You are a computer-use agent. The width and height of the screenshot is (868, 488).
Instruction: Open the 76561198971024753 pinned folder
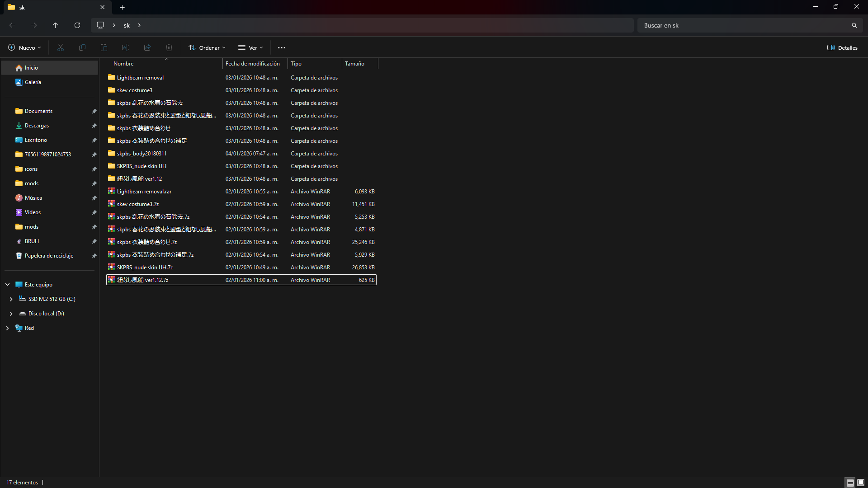pos(50,155)
